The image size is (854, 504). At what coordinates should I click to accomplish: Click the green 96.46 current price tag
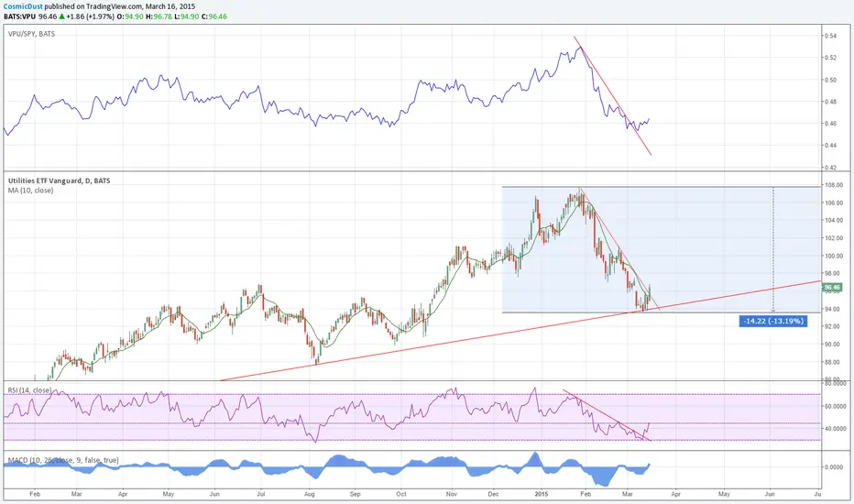pyautogui.click(x=832, y=287)
